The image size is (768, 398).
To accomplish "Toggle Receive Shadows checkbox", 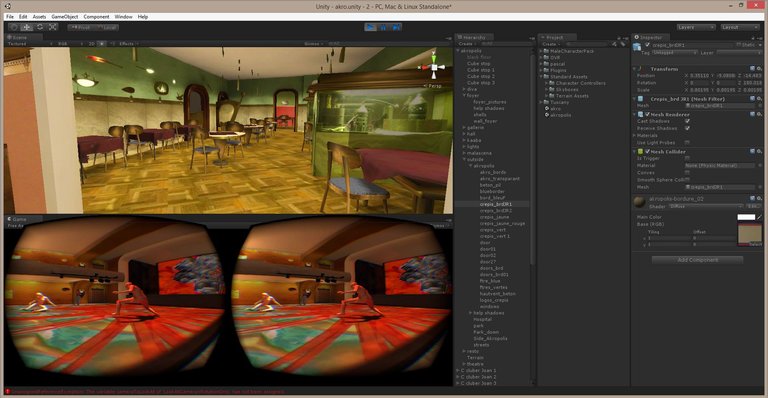I will (687, 128).
